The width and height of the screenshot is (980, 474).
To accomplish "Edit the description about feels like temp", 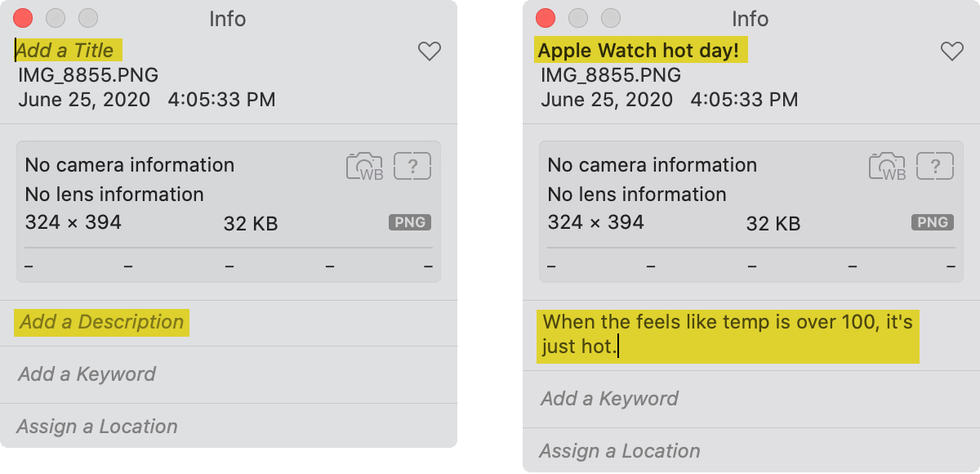I will coord(728,335).
